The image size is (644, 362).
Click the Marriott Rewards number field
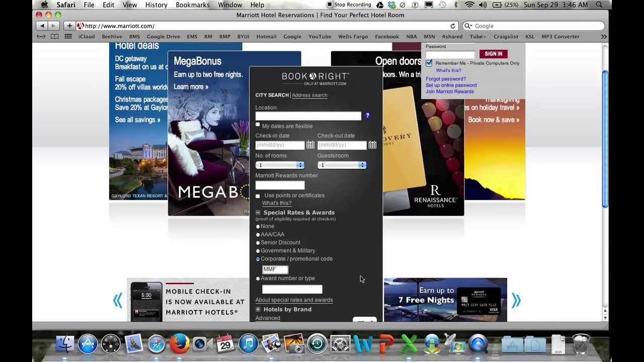(x=280, y=186)
